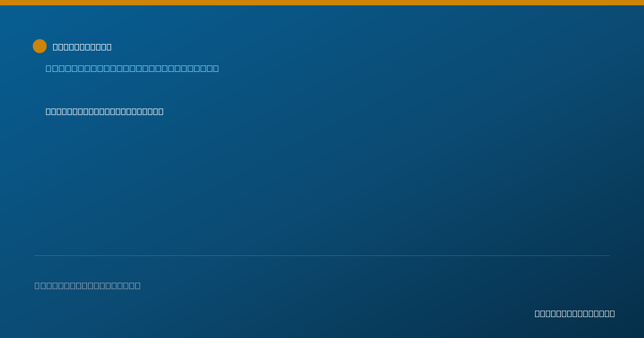Image resolution: width=644 pixels, height=338 pixels.
Task: Click the white caption text at bottom right
Action: click(575, 313)
